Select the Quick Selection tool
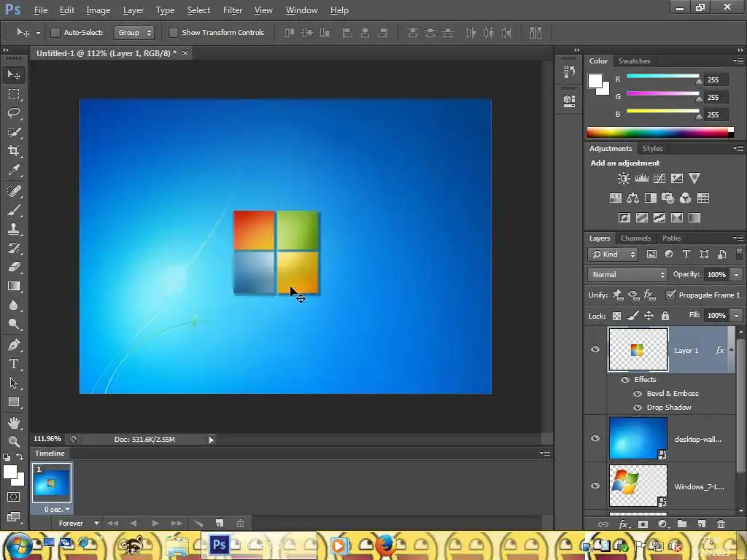 (14, 132)
